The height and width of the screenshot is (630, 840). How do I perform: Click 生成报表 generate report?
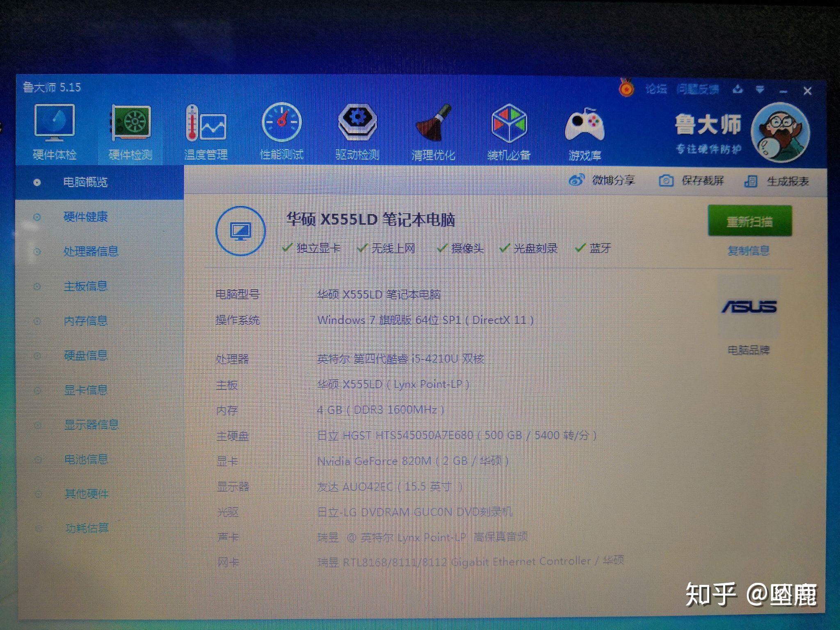[x=787, y=181]
